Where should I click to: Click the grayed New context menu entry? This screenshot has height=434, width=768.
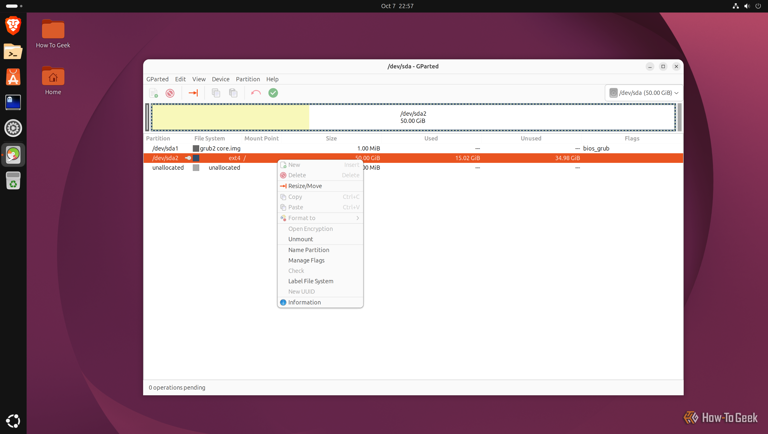[x=320, y=165]
